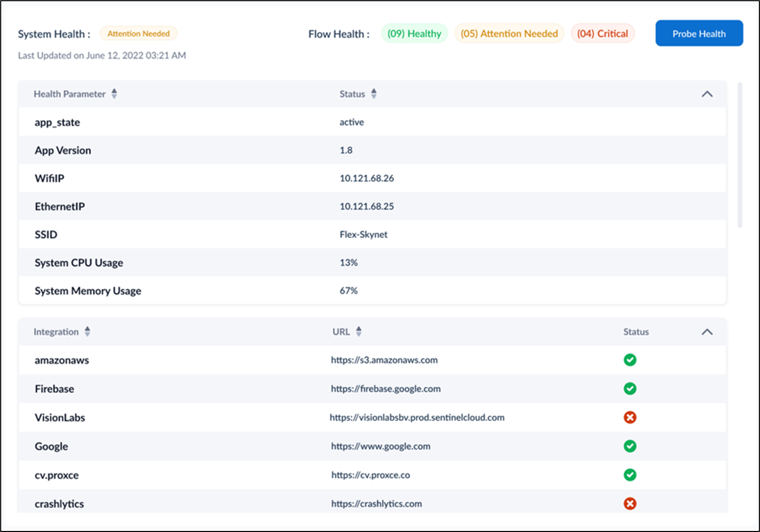Select the (05) Attention Needed flow badge
The width and height of the screenshot is (760, 532).
(x=509, y=34)
